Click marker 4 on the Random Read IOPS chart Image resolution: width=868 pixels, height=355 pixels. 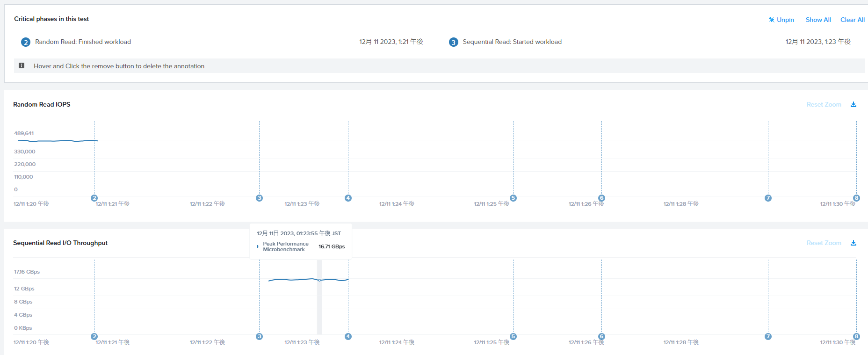coord(348,198)
